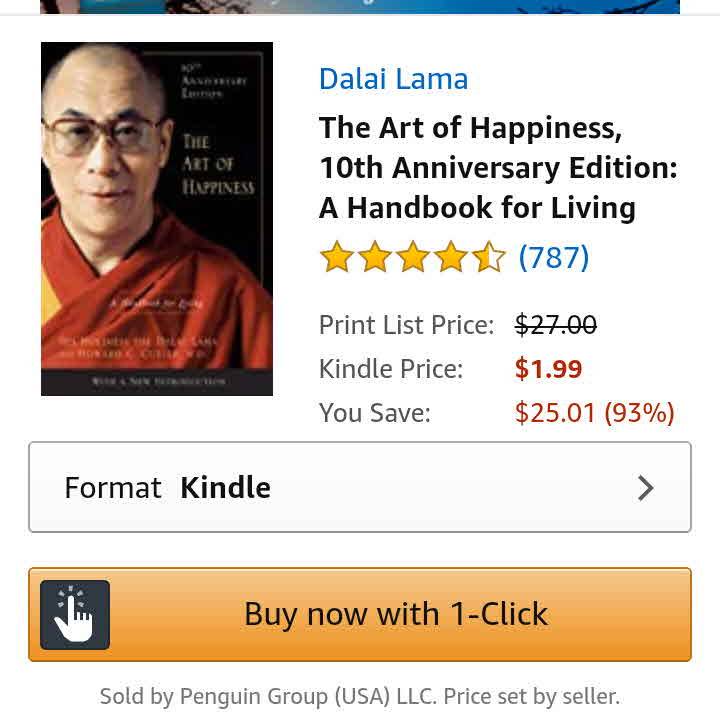The width and height of the screenshot is (720, 720).
Task: Tap the banner image above the book
Action: click(x=360, y=6)
